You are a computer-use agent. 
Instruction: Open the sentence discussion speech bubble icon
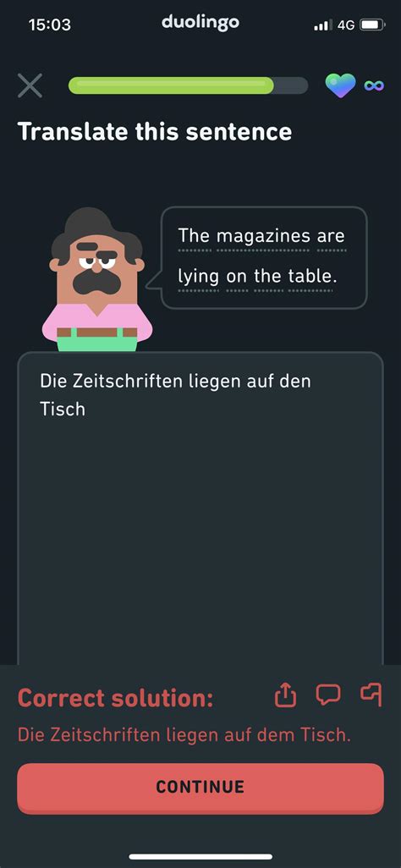tap(328, 695)
